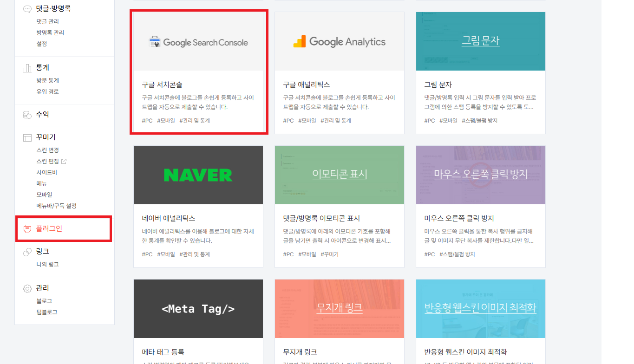Screen dimensions: 634x364
Task: Select the 링크 section heading
Action: [42, 251]
